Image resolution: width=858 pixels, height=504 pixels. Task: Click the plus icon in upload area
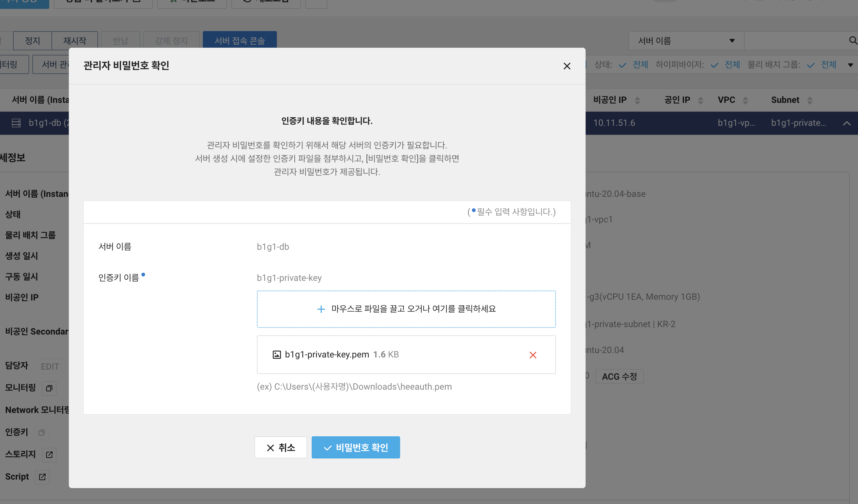[321, 309]
